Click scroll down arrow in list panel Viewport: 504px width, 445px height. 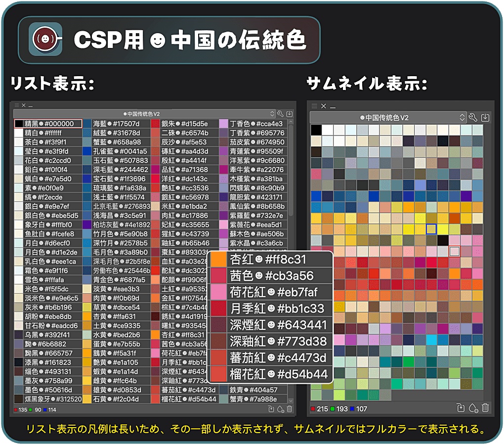tap(291, 401)
